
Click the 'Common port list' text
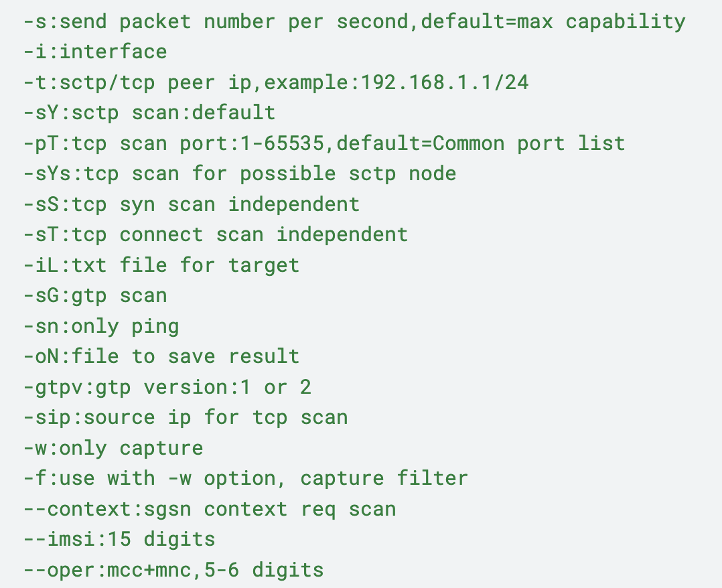[x=528, y=143]
